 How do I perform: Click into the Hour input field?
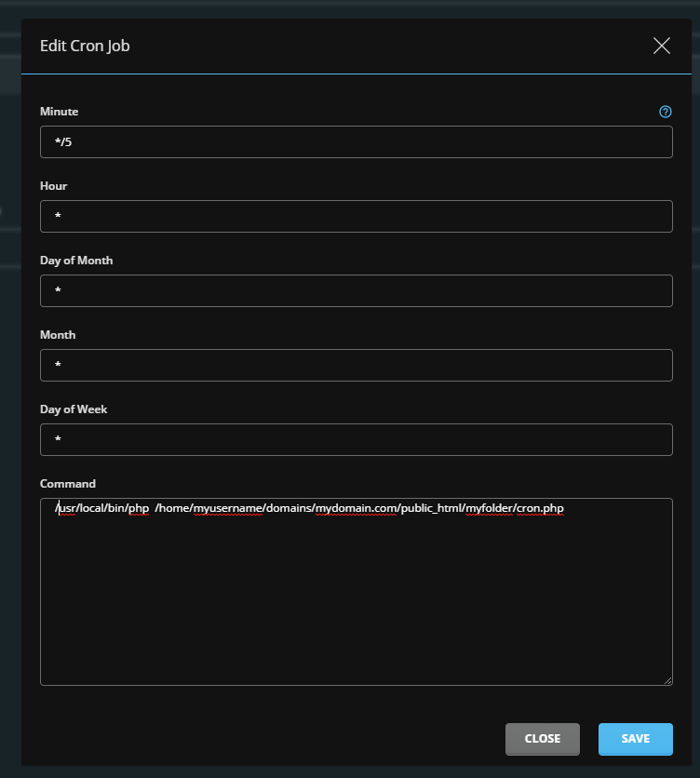click(x=356, y=217)
